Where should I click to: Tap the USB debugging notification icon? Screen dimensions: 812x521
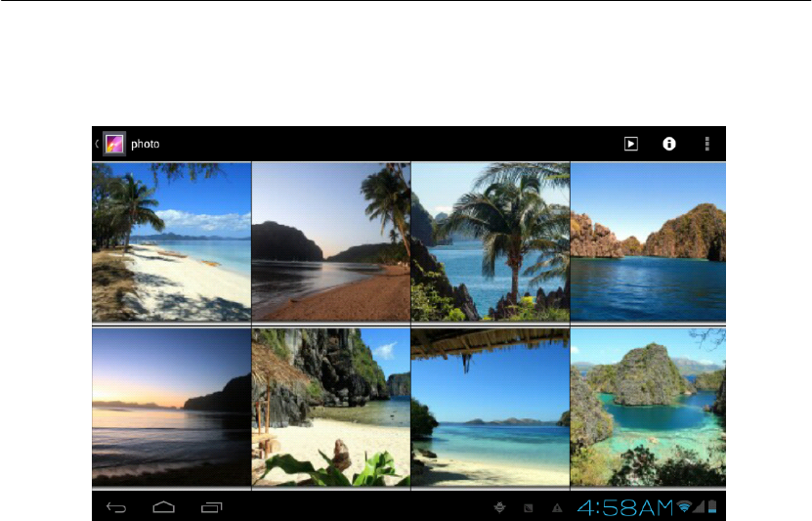[499, 507]
